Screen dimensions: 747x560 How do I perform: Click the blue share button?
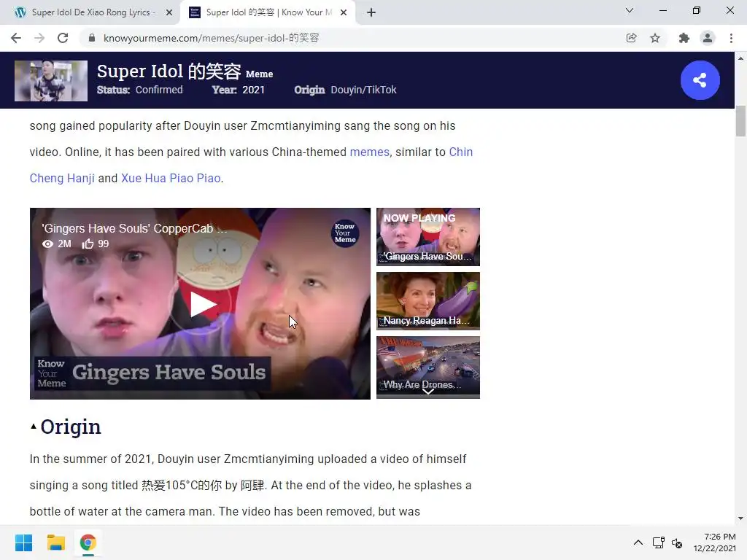(700, 80)
